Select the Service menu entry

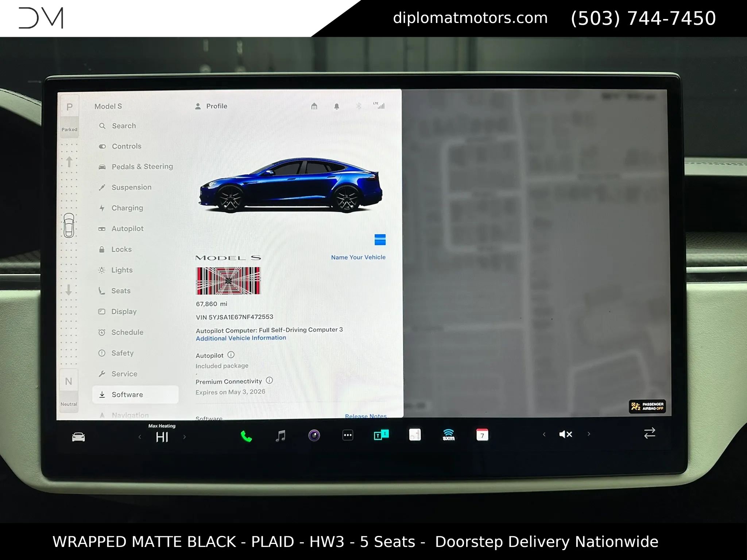click(x=118, y=374)
